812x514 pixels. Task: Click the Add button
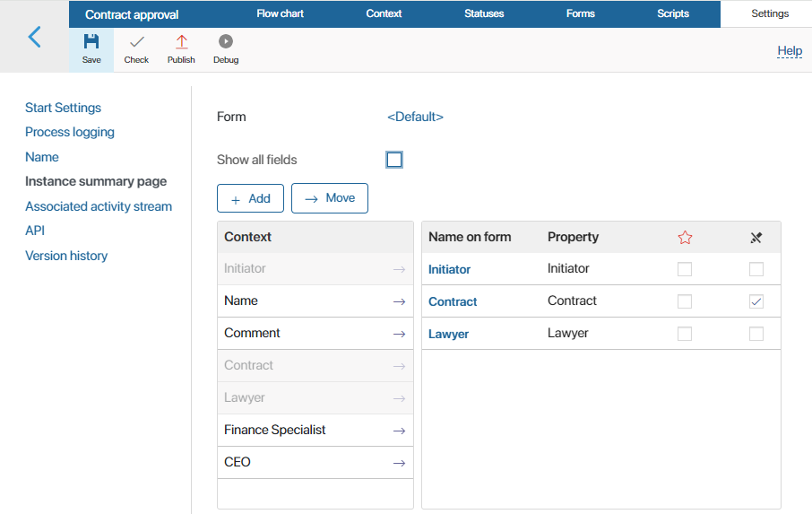tap(250, 198)
